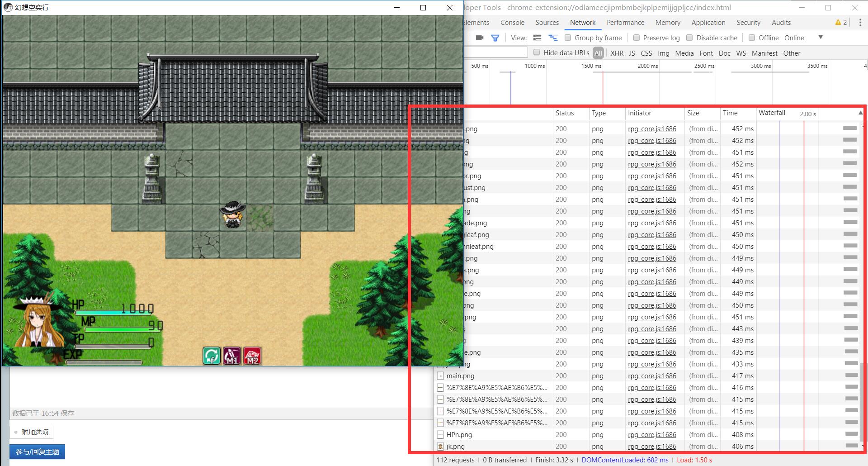Screen dimensions: 868x466
Task: Switch to large request rows view icon
Action: (537, 38)
